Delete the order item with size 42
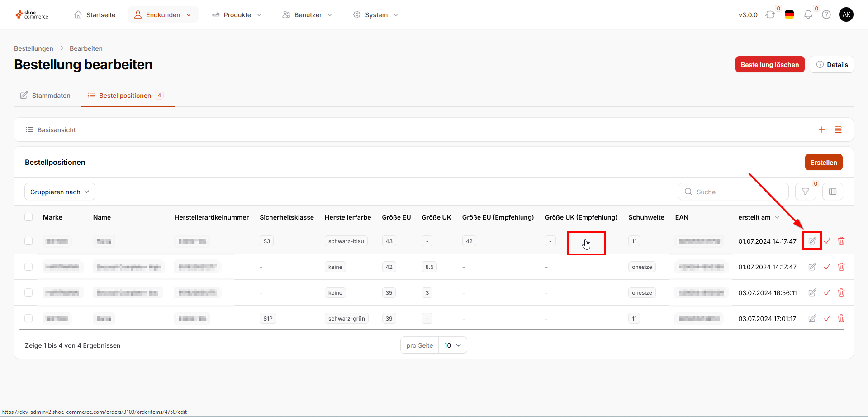Viewport: 868px width, 417px height. click(x=841, y=267)
